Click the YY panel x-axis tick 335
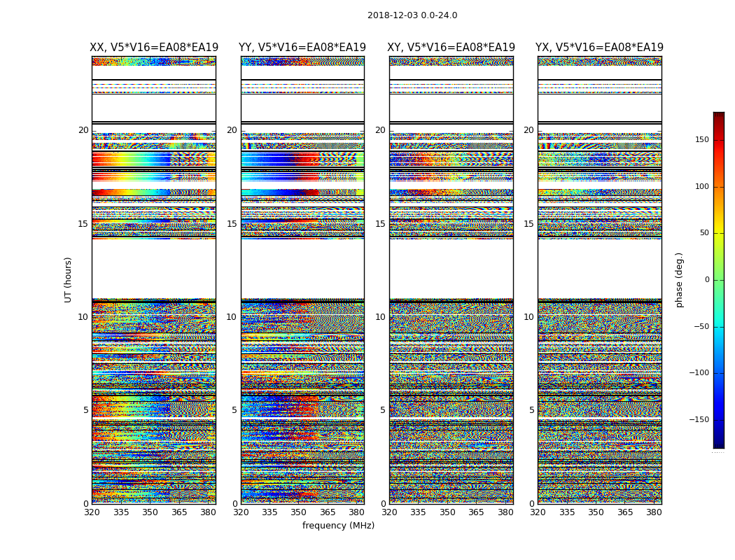Screen dimensions: 735x560 point(270,512)
